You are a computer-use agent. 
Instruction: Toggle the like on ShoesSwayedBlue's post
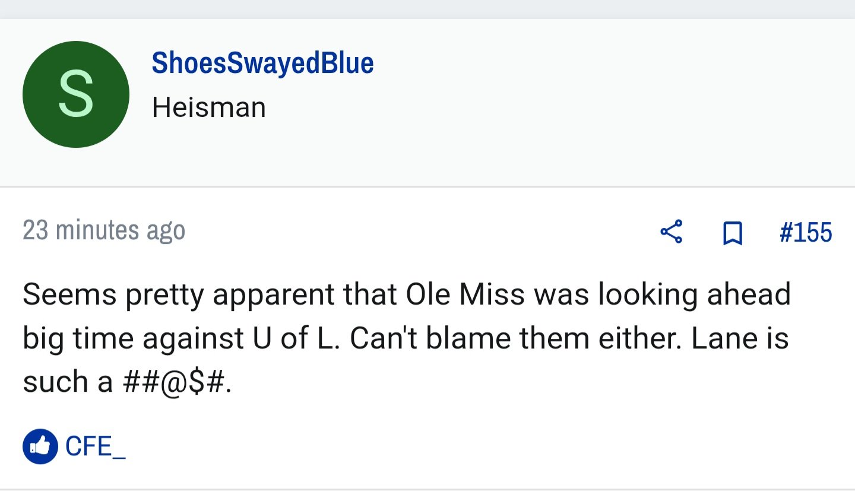pos(40,446)
